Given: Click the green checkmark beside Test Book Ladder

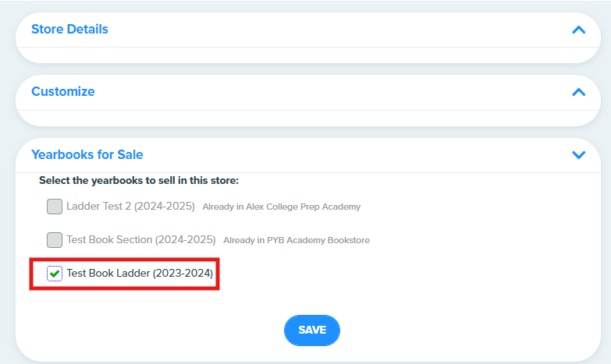Looking at the screenshot, I should coord(55,274).
